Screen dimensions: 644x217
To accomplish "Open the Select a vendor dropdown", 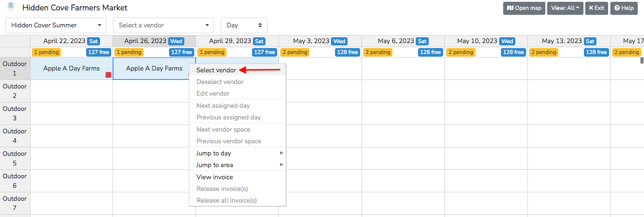I will tap(163, 26).
